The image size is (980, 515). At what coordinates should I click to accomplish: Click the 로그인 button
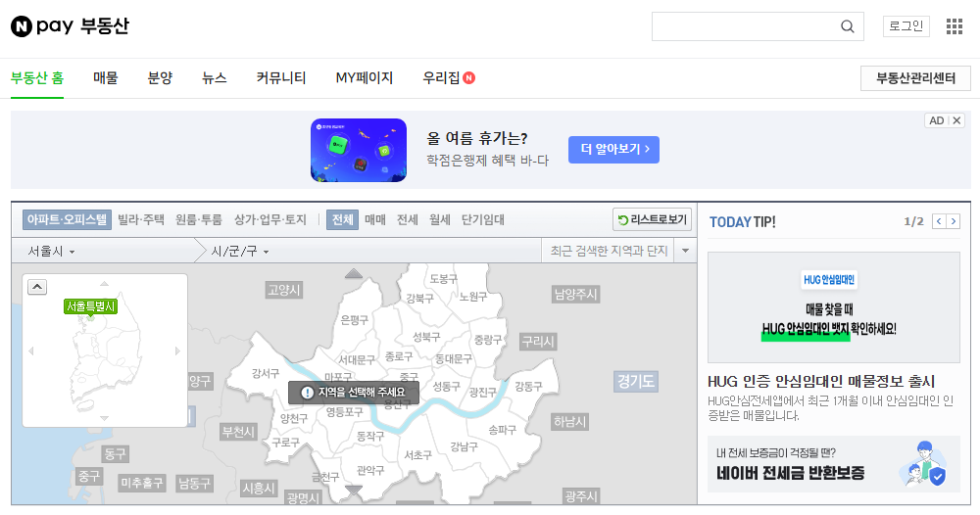point(906,26)
